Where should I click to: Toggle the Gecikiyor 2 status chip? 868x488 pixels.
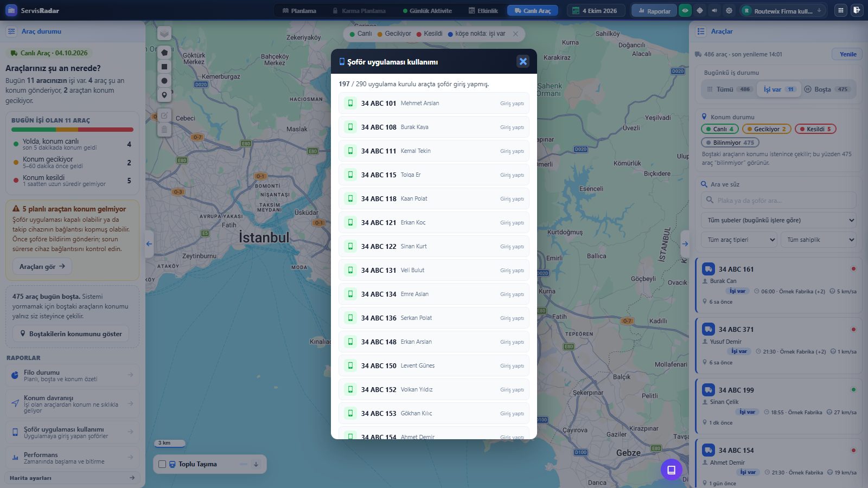pos(767,129)
